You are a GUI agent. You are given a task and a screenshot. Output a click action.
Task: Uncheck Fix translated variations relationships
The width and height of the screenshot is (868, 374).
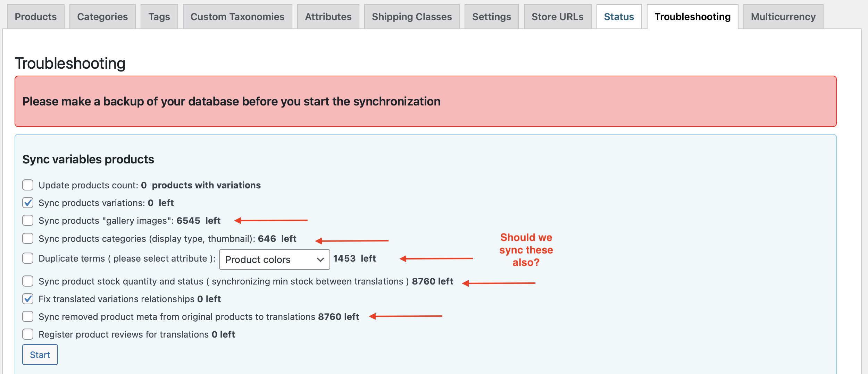coord(28,299)
